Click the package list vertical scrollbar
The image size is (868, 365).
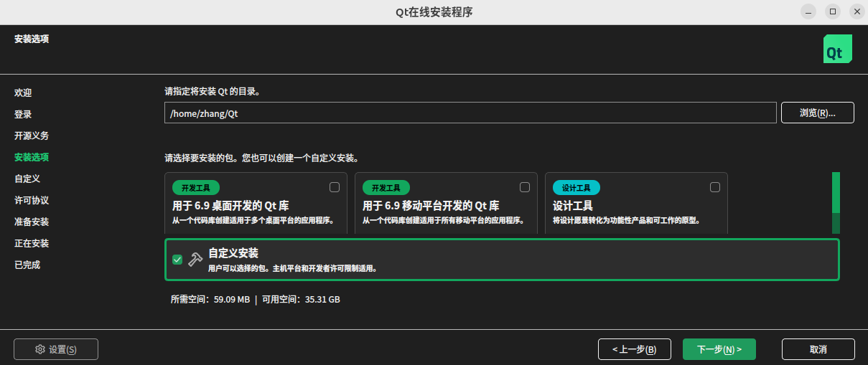[x=836, y=202]
